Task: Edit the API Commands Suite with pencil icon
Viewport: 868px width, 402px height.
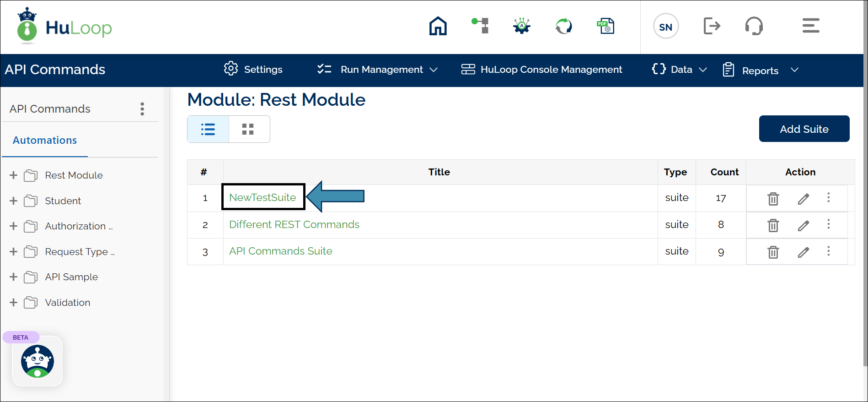Action: click(x=803, y=252)
